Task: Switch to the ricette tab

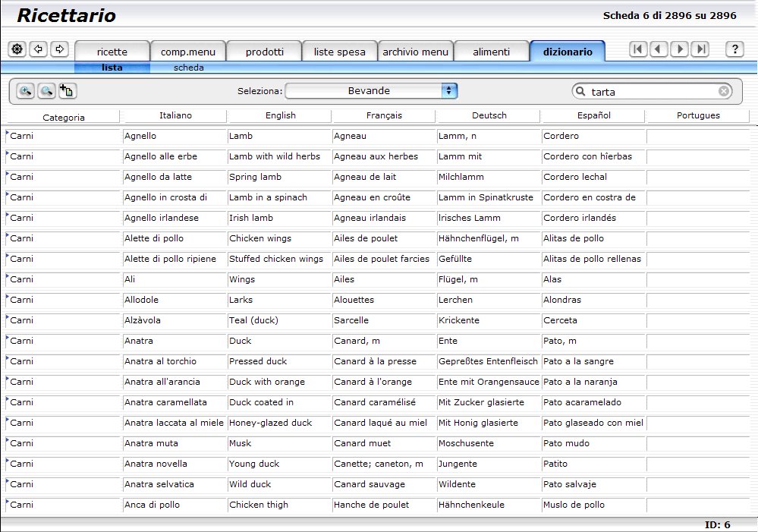Action: (x=112, y=52)
